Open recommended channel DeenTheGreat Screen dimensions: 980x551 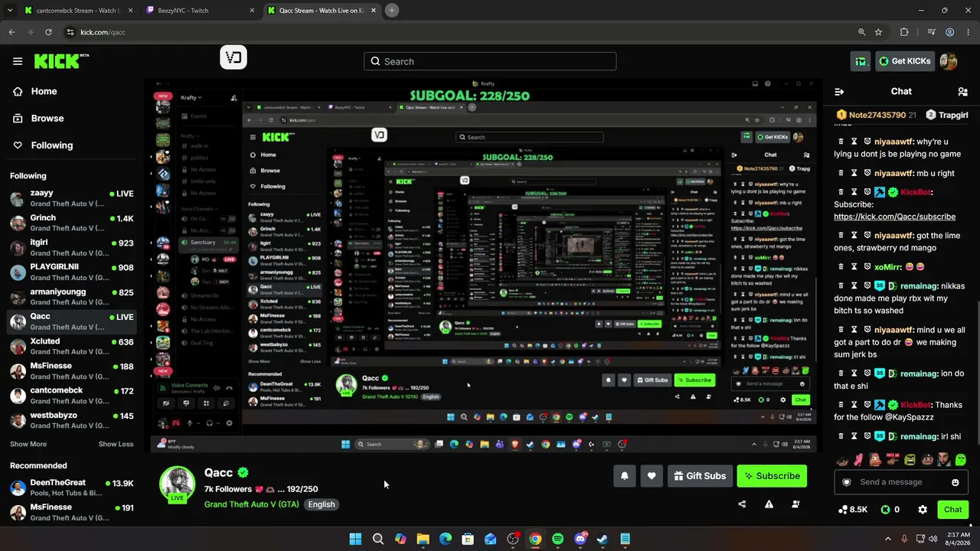(x=73, y=487)
